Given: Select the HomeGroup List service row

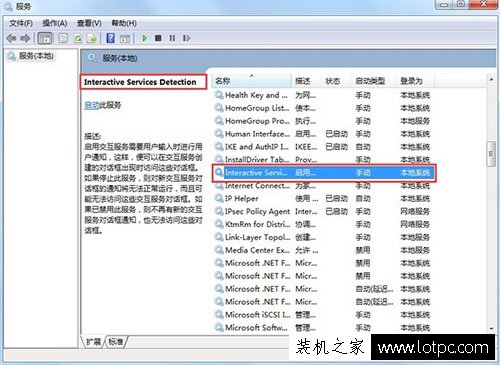Looking at the screenshot, I should click(x=323, y=108).
